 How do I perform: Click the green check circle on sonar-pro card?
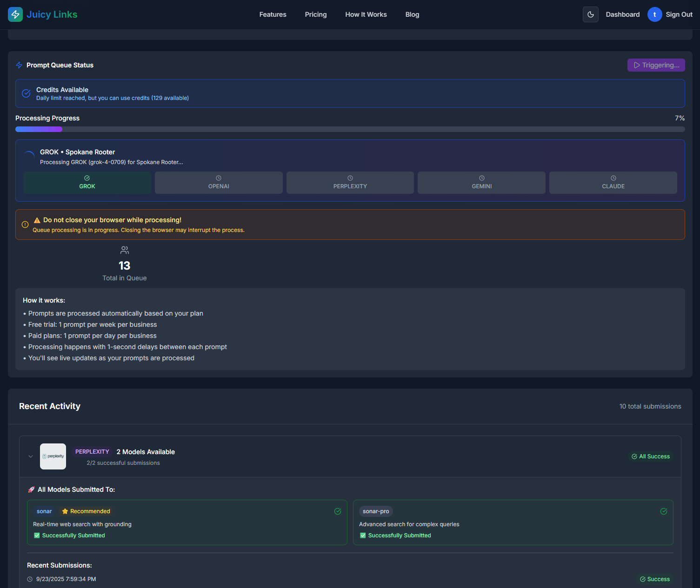(x=664, y=511)
